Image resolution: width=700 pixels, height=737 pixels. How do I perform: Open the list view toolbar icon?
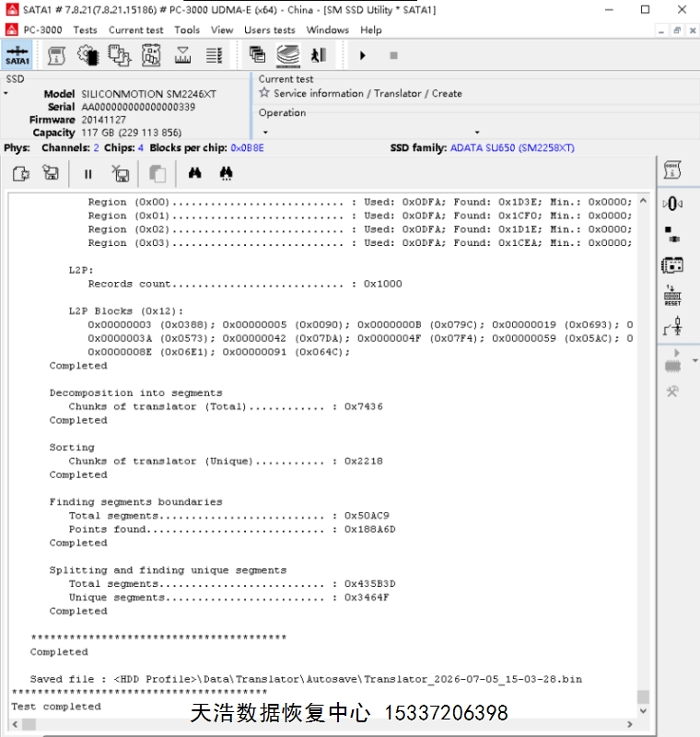[215, 55]
